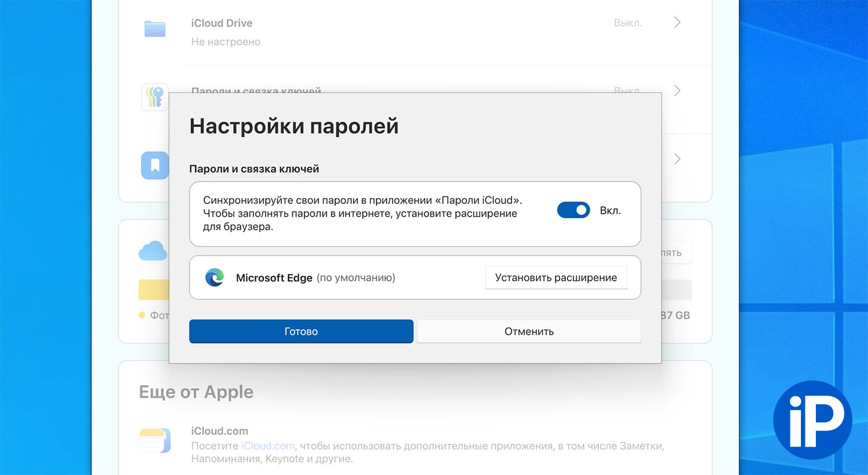Screen dimensions: 868x475
Task: Select the blue bookmarks icon
Action: (x=155, y=165)
